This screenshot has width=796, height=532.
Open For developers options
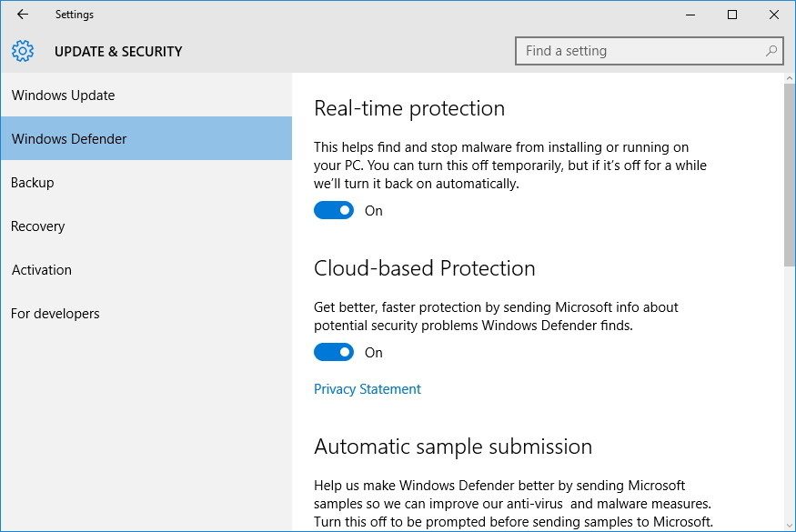pos(55,313)
